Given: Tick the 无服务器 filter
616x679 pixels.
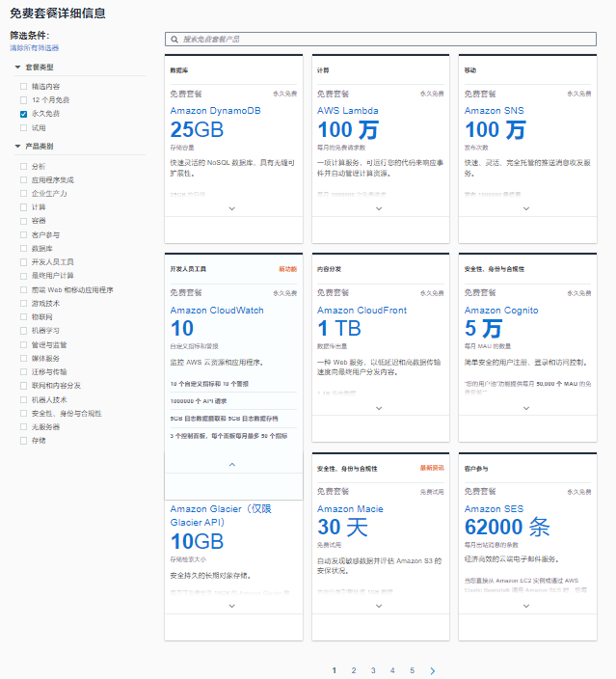Looking at the screenshot, I should [24, 427].
